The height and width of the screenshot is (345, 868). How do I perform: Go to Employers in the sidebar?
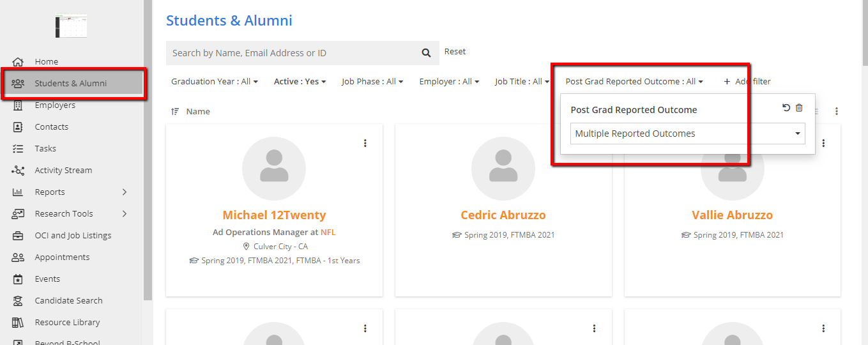tap(55, 105)
